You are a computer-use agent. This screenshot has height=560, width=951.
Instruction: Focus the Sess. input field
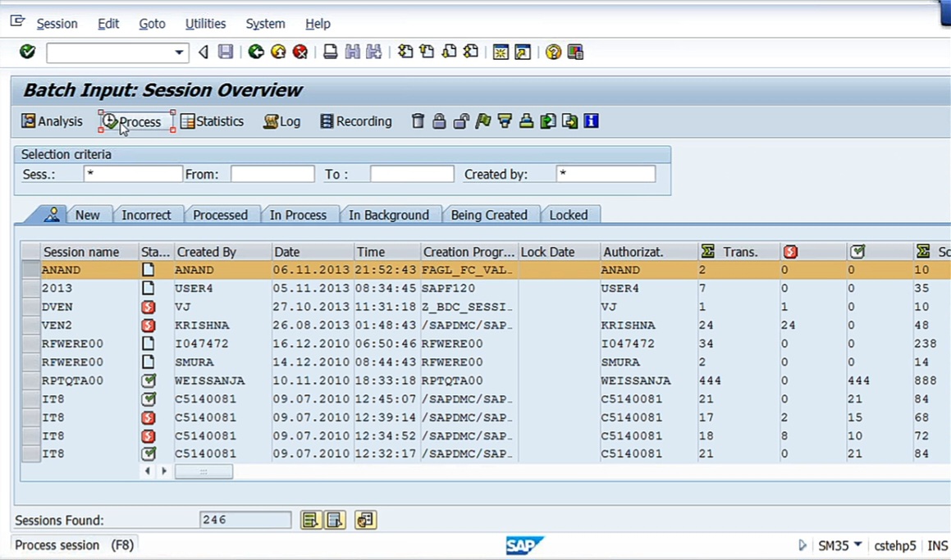(133, 174)
